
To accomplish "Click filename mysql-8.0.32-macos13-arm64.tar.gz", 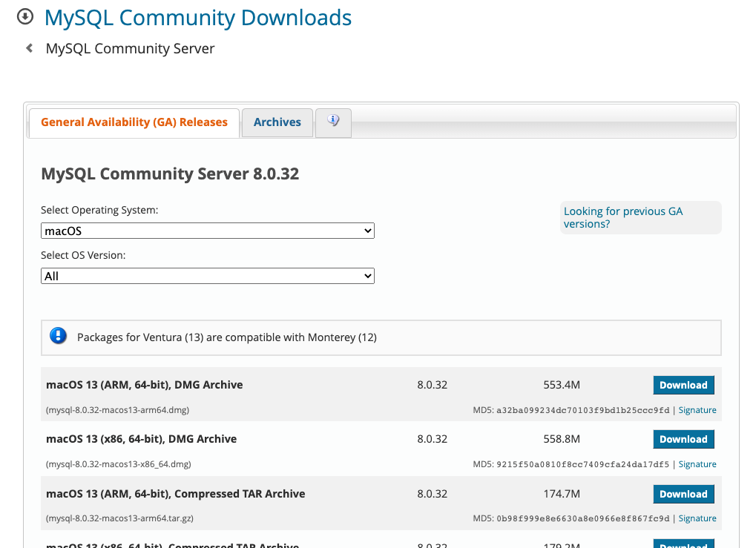I will (x=119, y=518).
